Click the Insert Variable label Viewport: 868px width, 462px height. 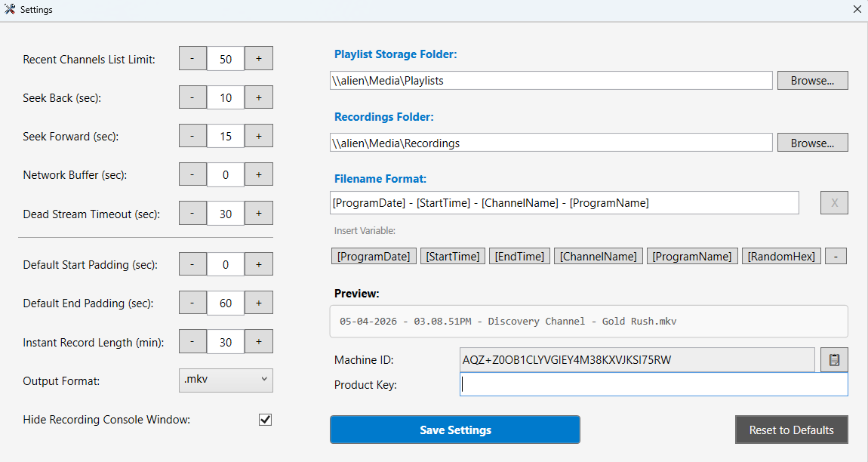(365, 230)
